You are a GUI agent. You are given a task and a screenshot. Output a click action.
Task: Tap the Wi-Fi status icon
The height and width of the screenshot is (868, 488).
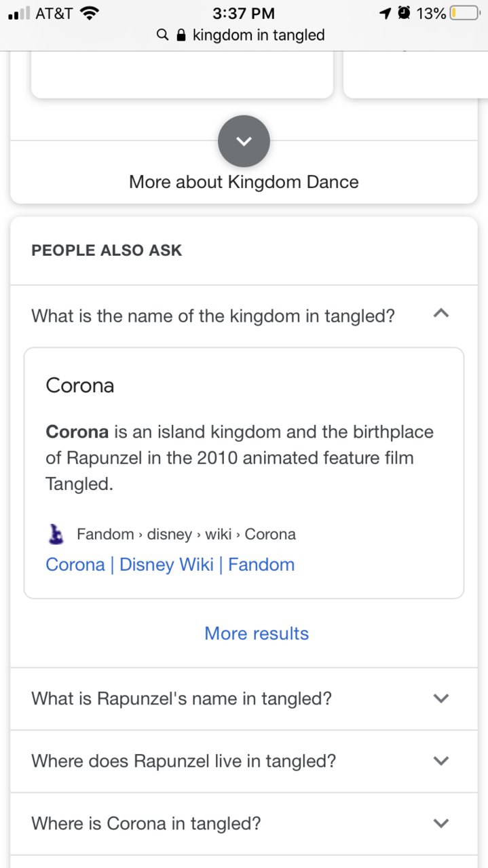click(x=89, y=13)
